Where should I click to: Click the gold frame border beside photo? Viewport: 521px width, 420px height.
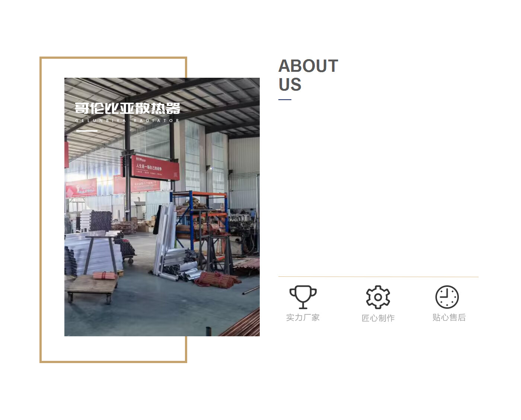(x=41, y=209)
